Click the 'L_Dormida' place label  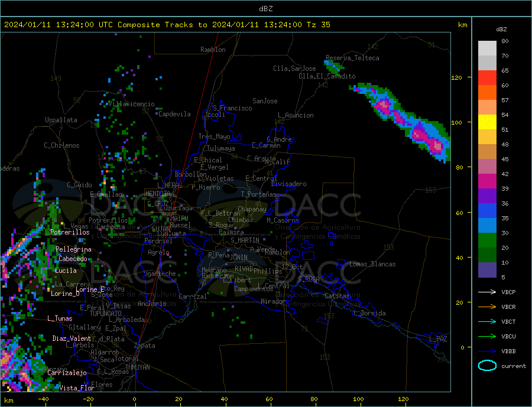pos(370,313)
